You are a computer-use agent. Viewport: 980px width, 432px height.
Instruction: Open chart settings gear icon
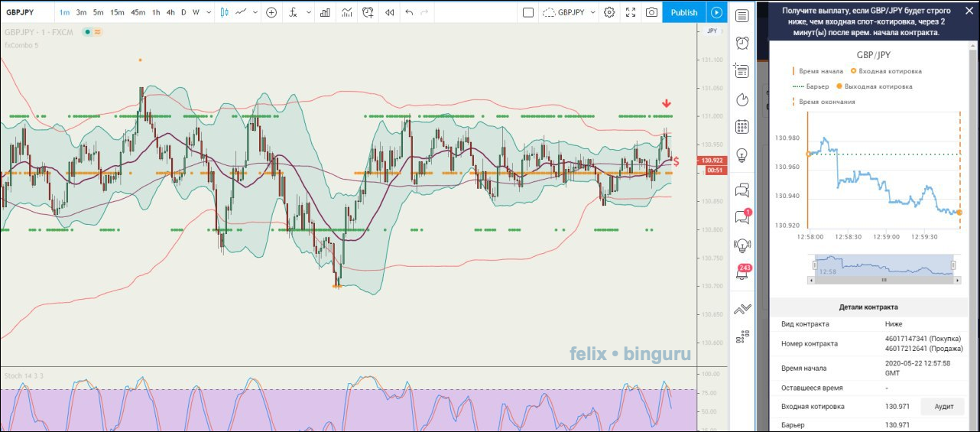609,12
